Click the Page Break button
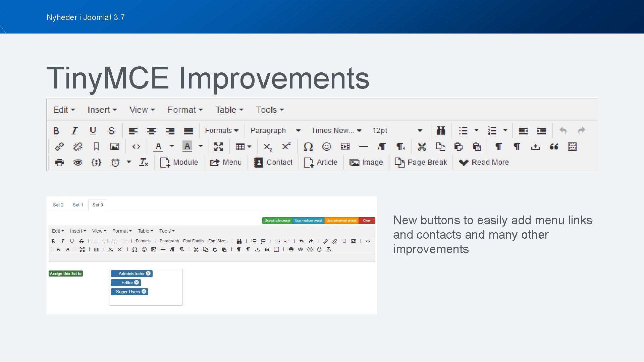644x362 pixels. coord(421,163)
